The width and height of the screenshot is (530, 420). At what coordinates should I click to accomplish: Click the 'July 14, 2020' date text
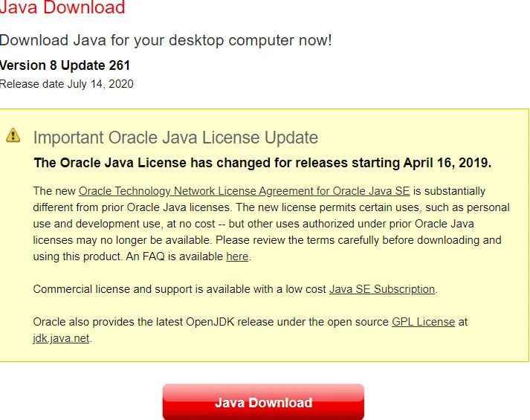(x=100, y=84)
